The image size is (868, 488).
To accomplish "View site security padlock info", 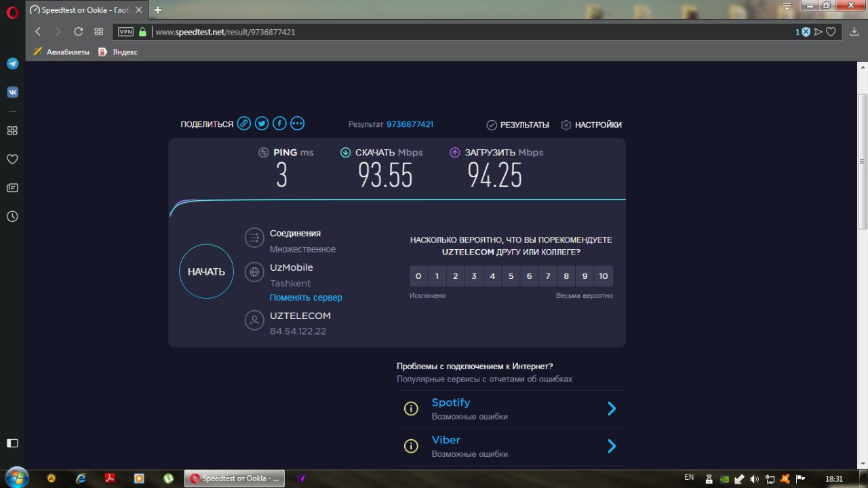I will pyautogui.click(x=142, y=32).
